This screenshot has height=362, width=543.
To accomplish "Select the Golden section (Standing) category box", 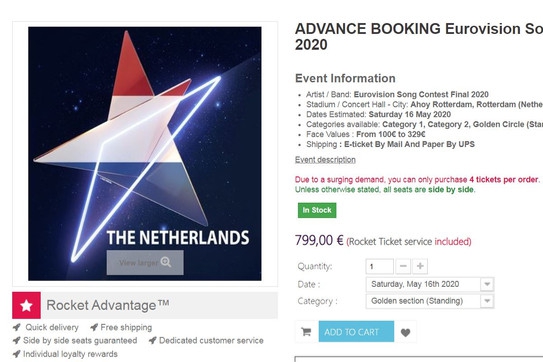I will point(430,301).
